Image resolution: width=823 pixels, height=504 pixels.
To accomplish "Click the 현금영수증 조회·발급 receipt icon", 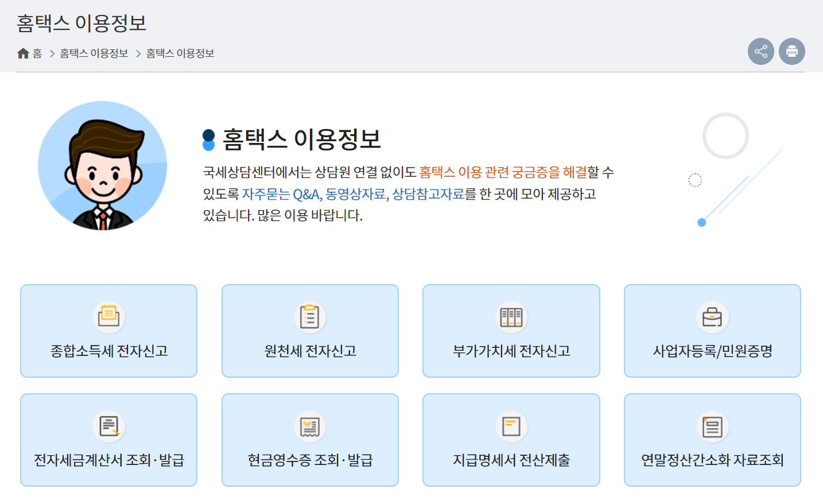I will [x=310, y=425].
